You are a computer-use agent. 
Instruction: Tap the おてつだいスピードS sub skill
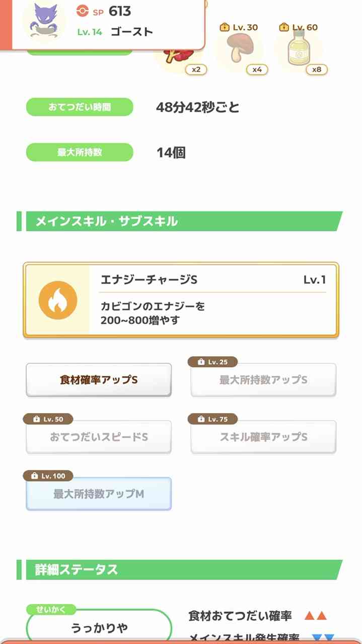point(99,437)
